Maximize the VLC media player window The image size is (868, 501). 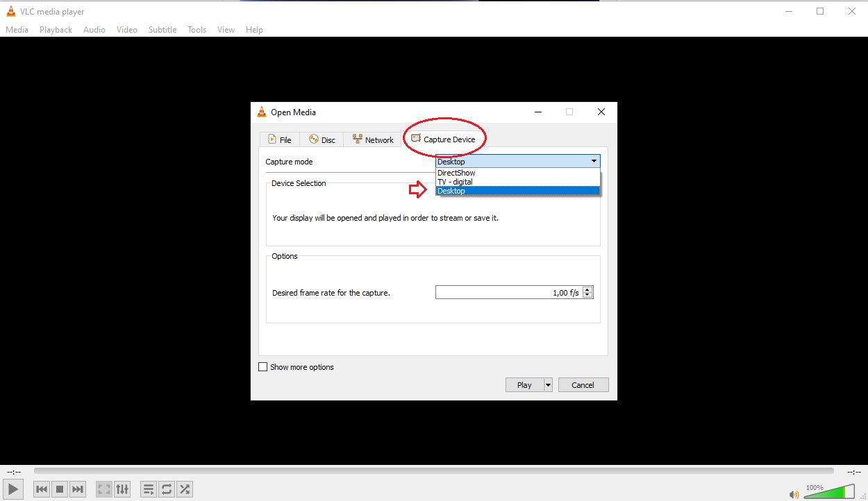820,11
